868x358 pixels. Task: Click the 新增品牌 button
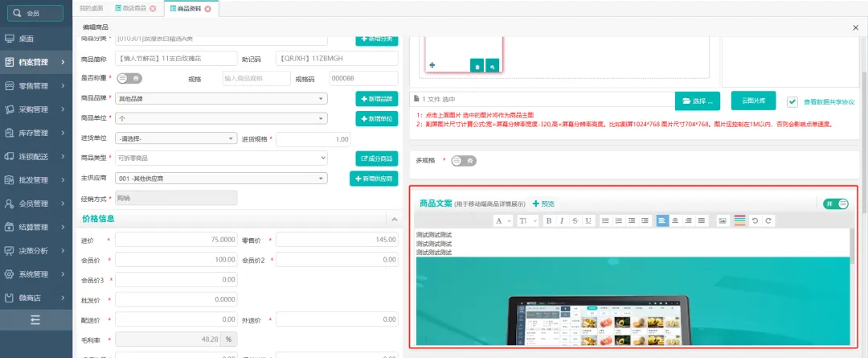(376, 98)
